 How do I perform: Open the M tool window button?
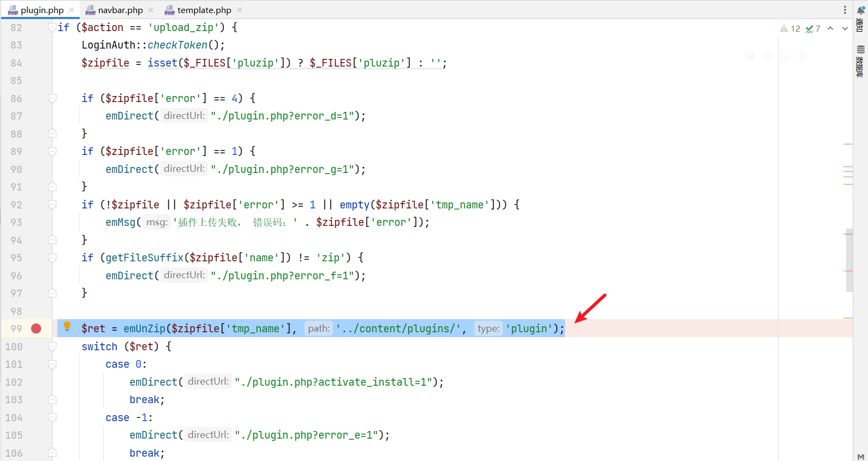coord(861,457)
